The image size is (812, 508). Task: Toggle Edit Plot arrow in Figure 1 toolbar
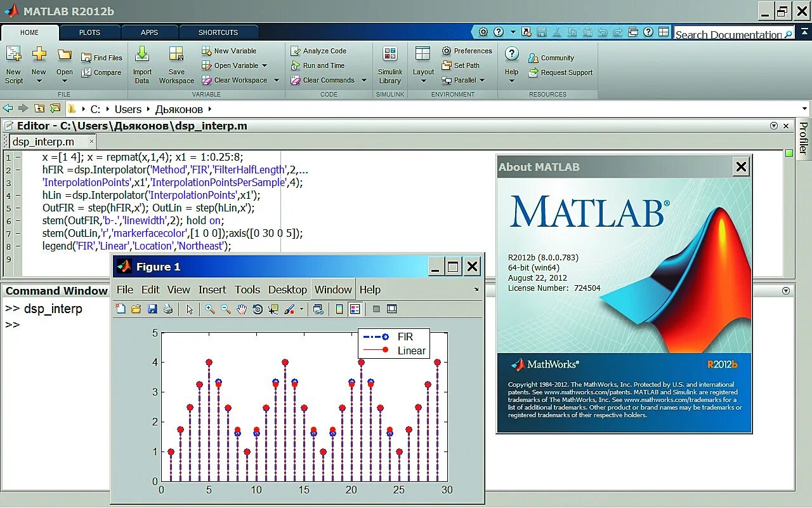189,309
